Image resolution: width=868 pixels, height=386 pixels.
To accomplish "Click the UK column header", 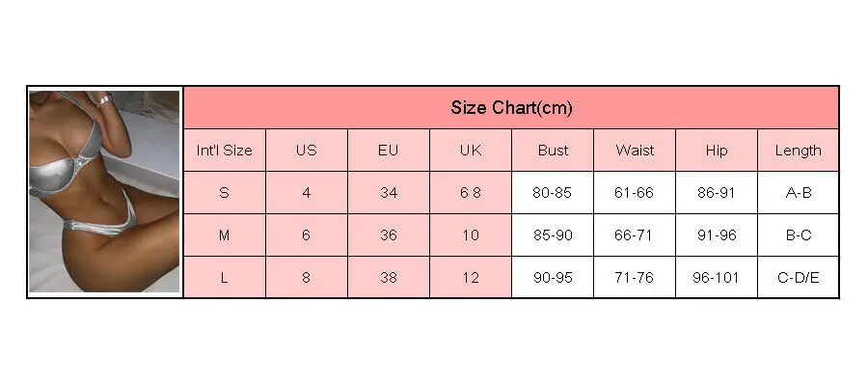I will coord(470,150).
